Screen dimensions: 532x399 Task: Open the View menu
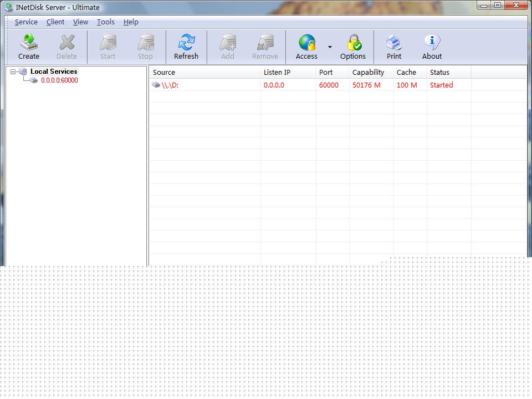coord(80,22)
